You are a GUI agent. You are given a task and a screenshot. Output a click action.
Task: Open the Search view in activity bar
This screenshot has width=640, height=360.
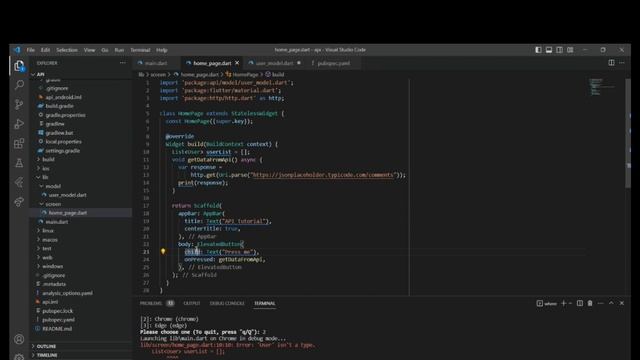click(19, 85)
